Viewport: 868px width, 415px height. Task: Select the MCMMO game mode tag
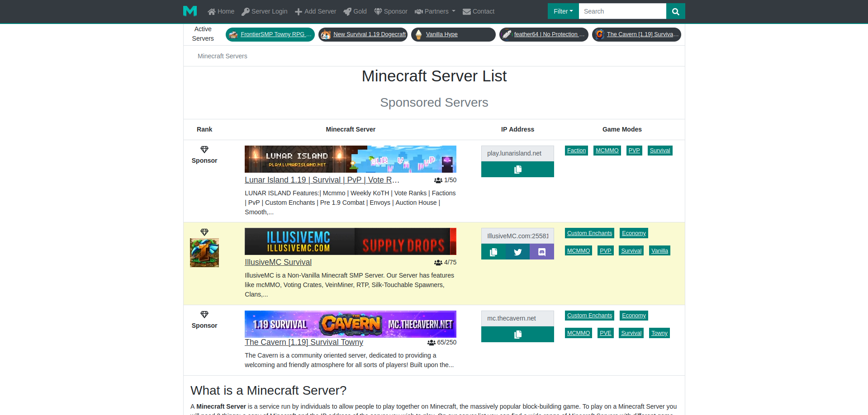pos(607,150)
